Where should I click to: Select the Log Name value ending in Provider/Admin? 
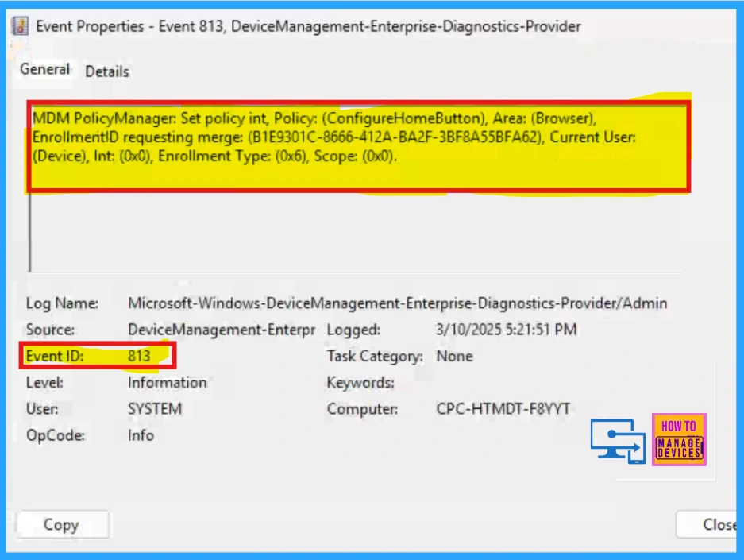398,303
